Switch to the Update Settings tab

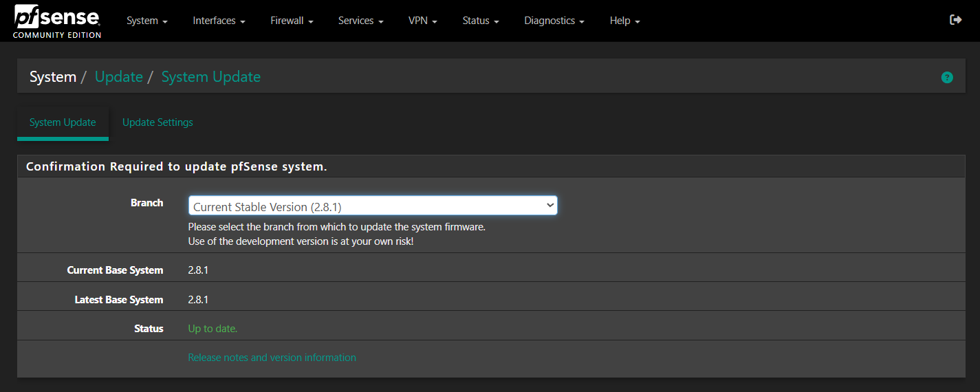[x=157, y=122]
